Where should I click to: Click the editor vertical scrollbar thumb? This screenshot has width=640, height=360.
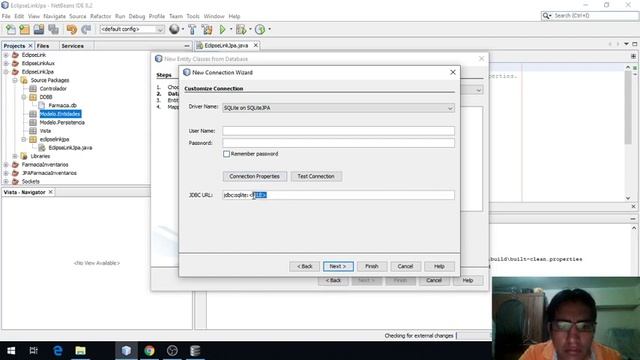(x=628, y=107)
